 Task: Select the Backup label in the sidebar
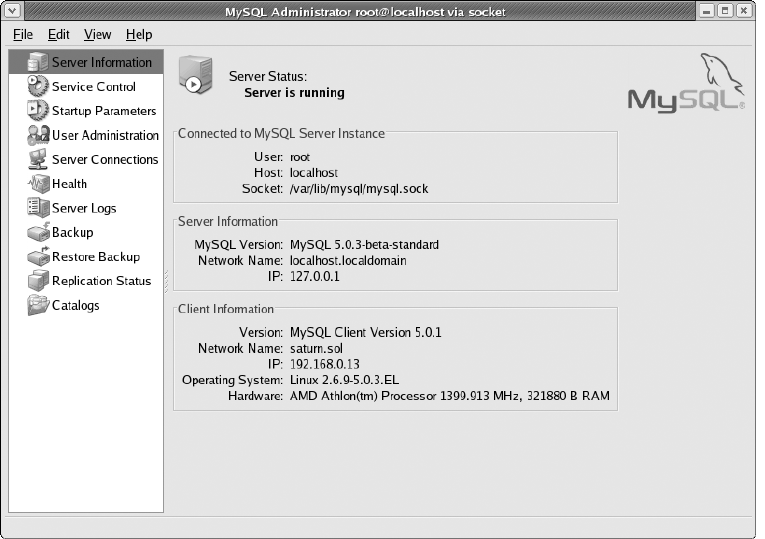pos(72,232)
